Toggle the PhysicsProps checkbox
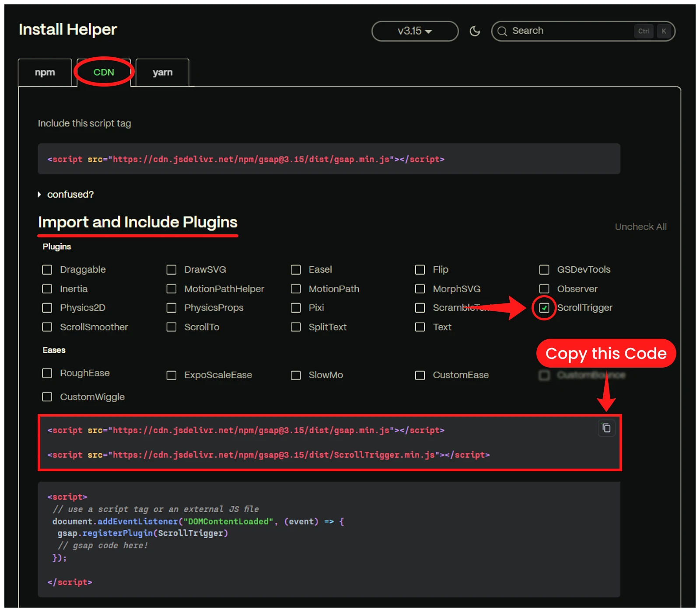700x612 pixels. 171,308
